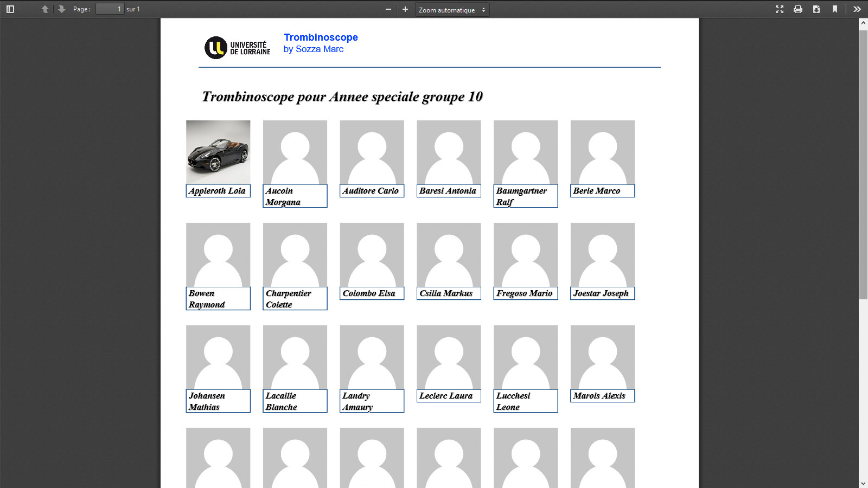This screenshot has width=868, height=488.
Task: Print the document
Action: 798,9
